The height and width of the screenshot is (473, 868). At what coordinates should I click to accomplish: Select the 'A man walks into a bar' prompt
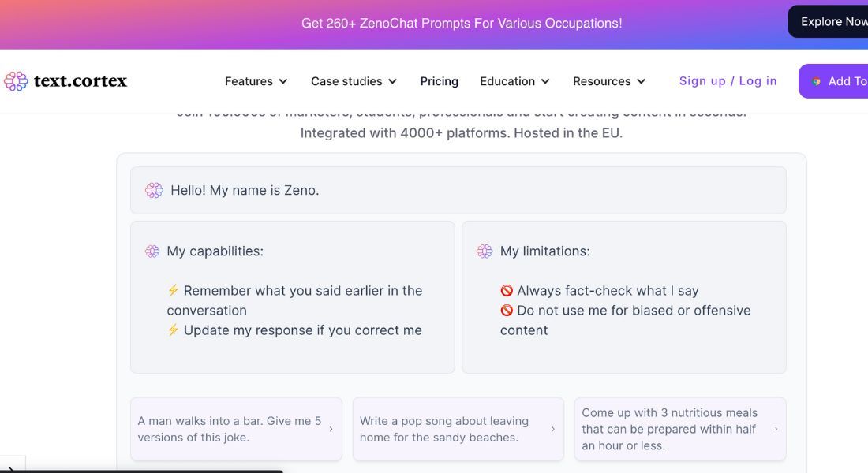pyautogui.click(x=230, y=429)
